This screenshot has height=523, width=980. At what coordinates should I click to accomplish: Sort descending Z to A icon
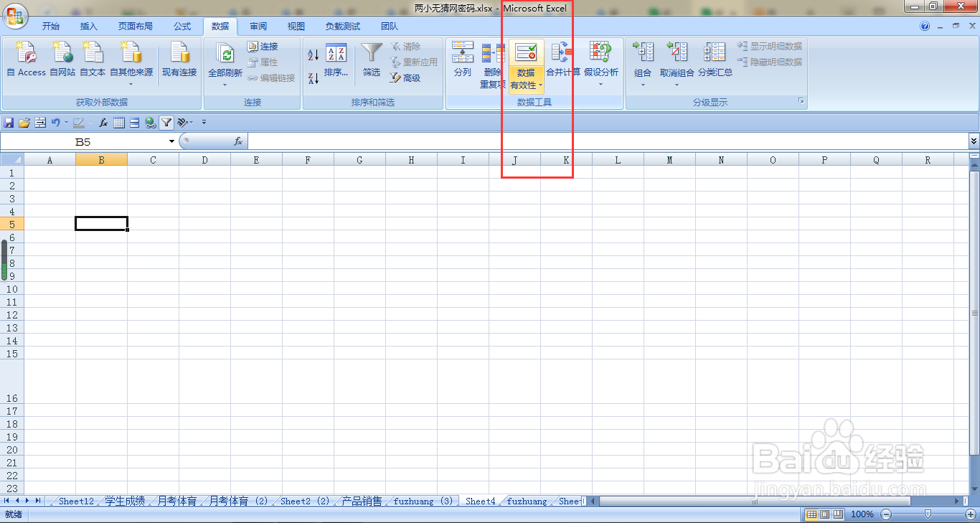[x=314, y=78]
